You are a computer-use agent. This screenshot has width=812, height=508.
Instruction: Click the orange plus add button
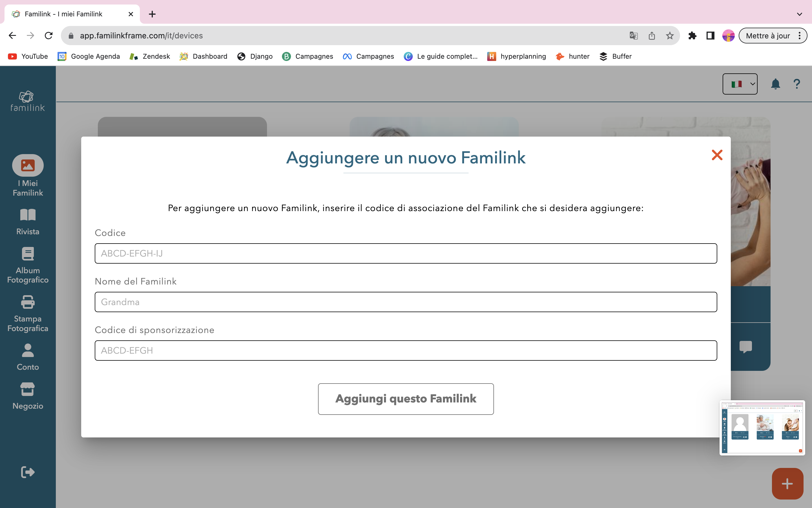coord(787,484)
